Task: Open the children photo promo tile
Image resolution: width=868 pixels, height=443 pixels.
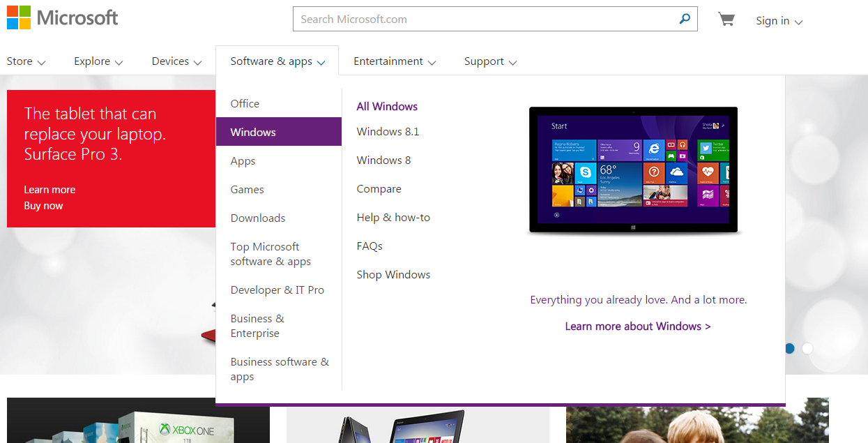Action: tap(697, 420)
